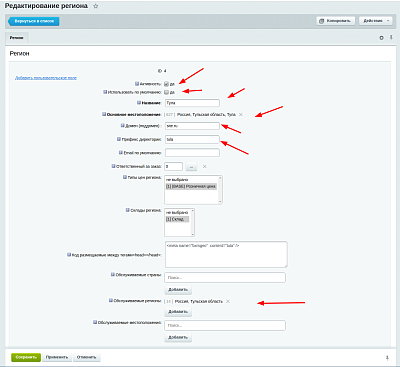Open form settings gear icon
Screen dimensions: 400x367
pos(381,38)
